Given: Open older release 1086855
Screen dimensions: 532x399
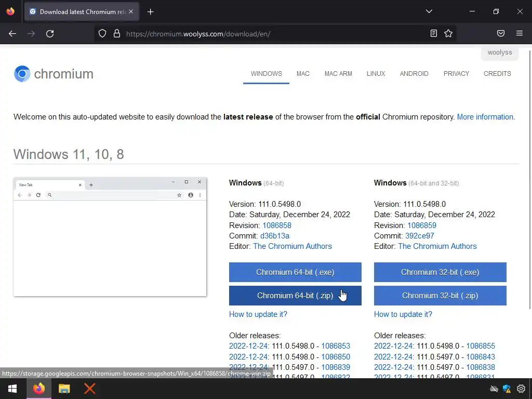Looking at the screenshot, I should pyautogui.click(x=481, y=346).
